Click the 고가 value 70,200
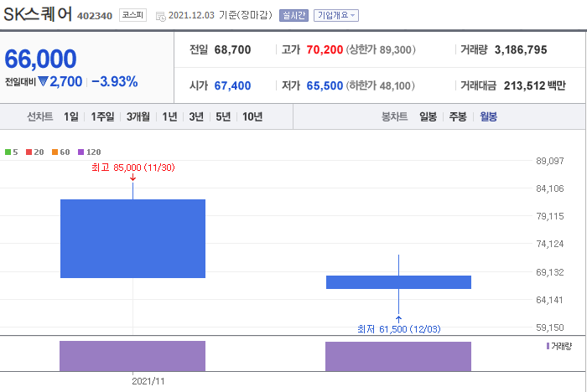587x392 pixels. (x=325, y=49)
